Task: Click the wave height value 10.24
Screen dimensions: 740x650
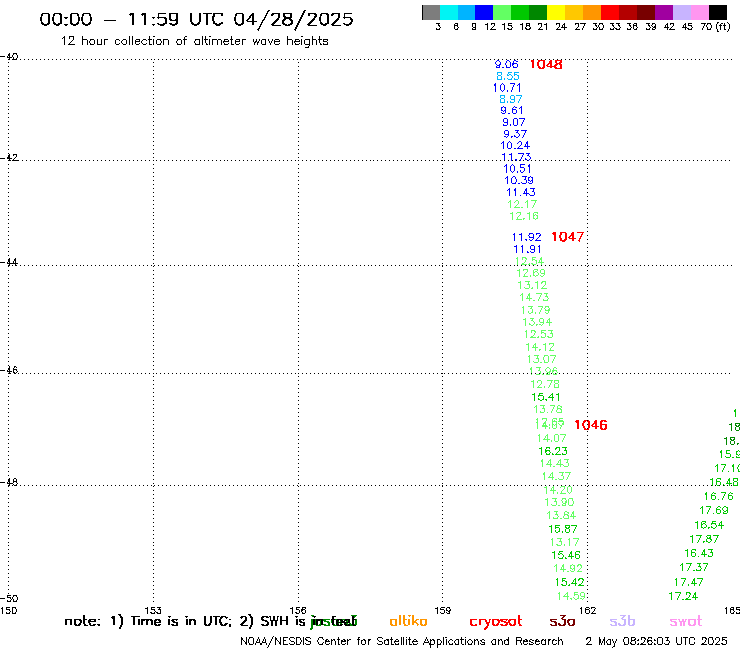Action: point(515,145)
